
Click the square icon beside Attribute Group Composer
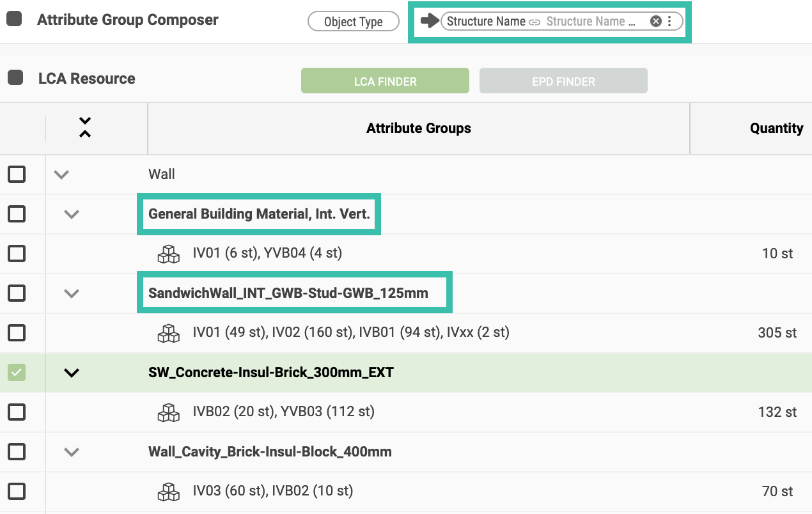pyautogui.click(x=14, y=19)
